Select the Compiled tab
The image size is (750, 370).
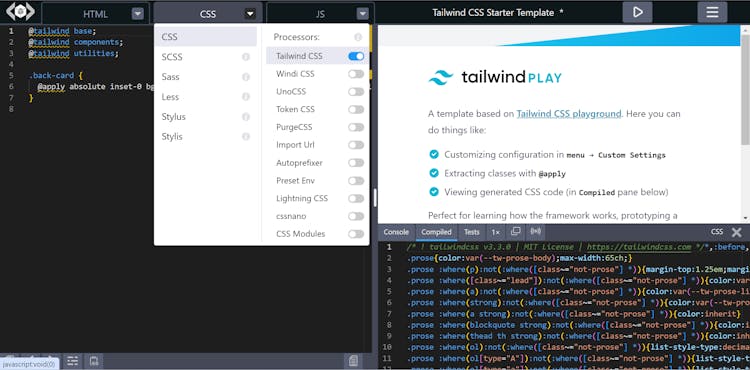pos(436,232)
